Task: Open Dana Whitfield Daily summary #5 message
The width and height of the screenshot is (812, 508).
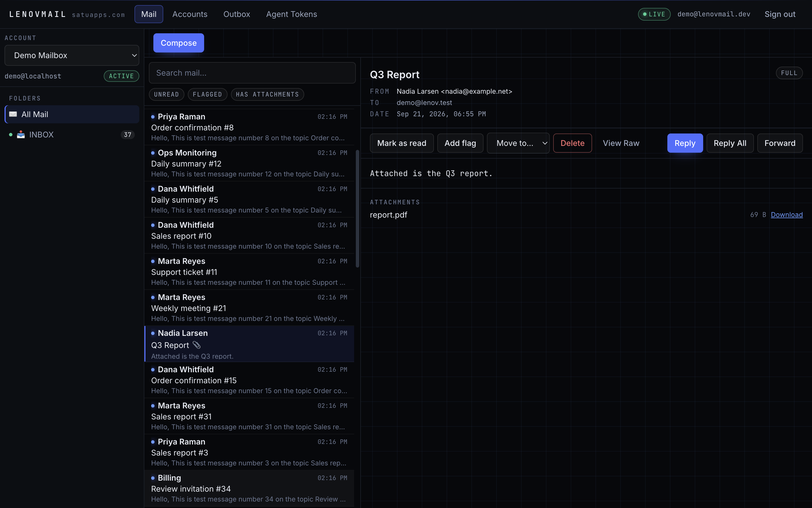Action: 249,199
